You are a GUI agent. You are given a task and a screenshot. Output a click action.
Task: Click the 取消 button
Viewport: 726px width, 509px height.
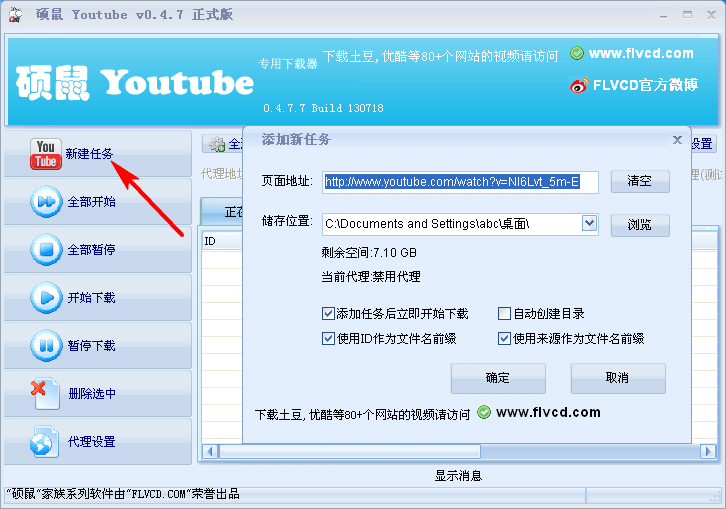(618, 378)
